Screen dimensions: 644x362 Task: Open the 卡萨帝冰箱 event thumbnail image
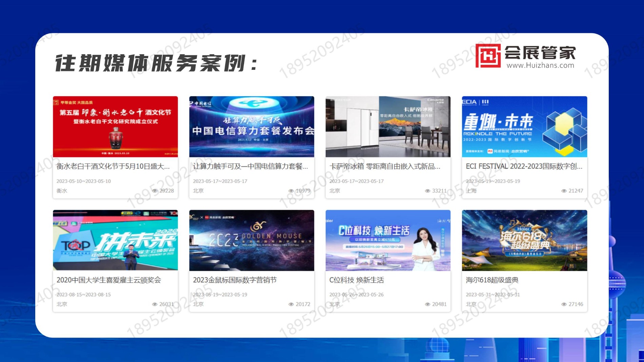pyautogui.click(x=388, y=126)
